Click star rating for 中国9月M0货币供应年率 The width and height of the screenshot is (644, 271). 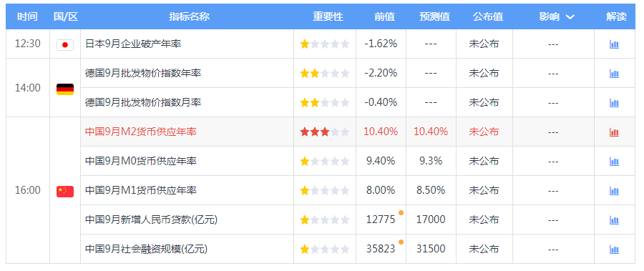click(x=324, y=162)
